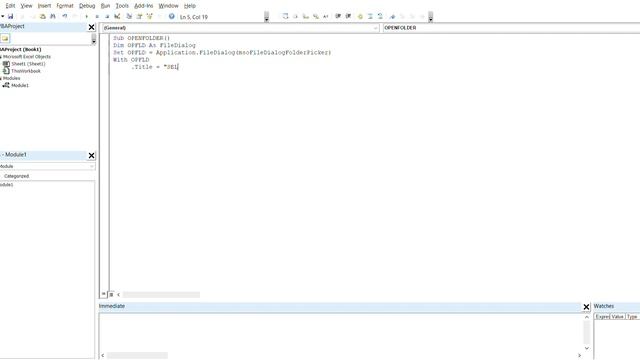Undo the last edit via the toolbar
Viewport: 640px width, 360px height.
64,16
